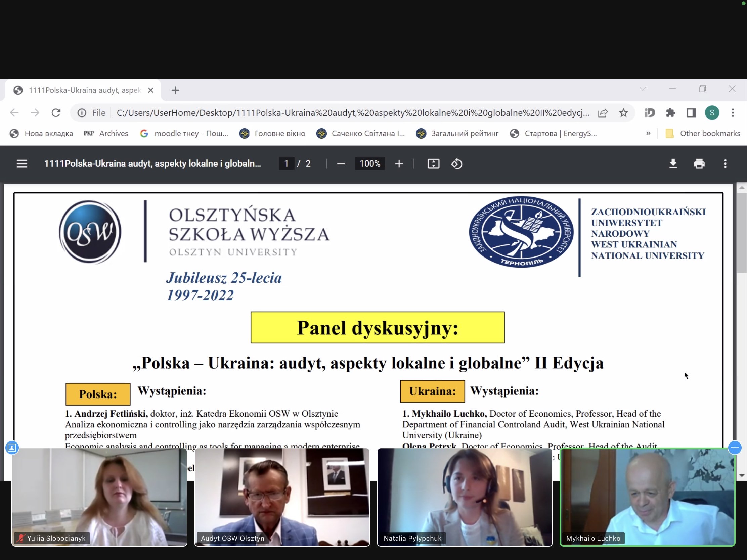Fit the PDF to page
The width and height of the screenshot is (747, 560).
(433, 164)
